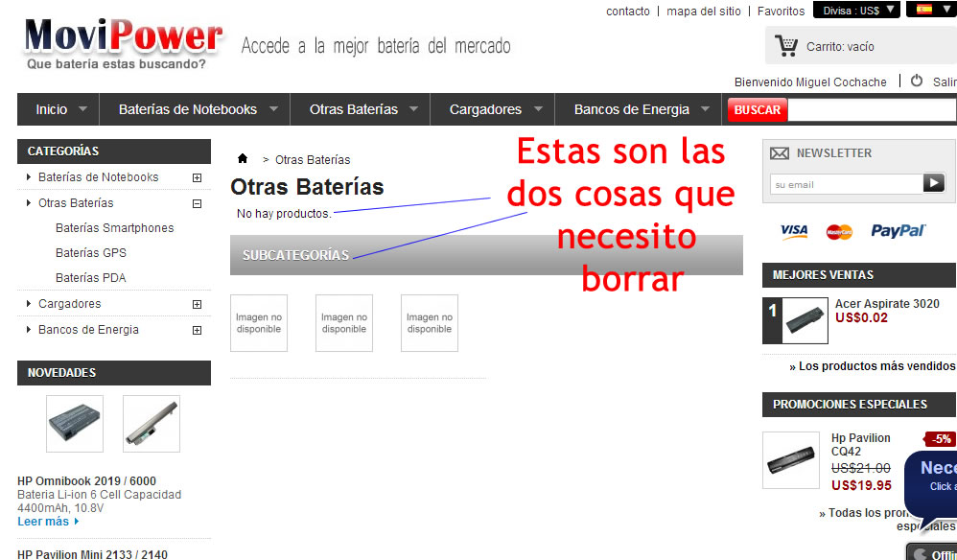This screenshot has width=957, height=560.
Task: Click the MasterCard payment logo
Action: coord(839,232)
